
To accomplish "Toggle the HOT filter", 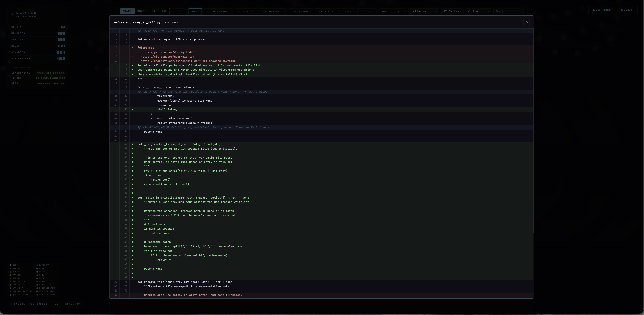I will click(348, 11).
